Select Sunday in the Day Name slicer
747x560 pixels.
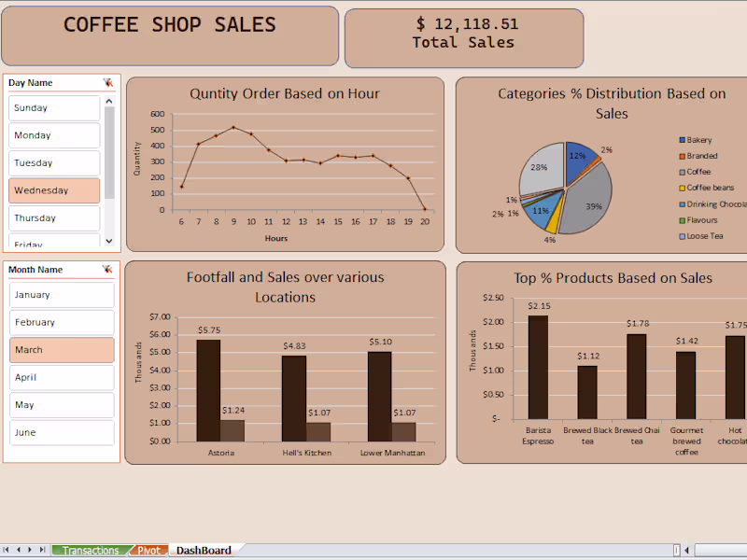point(54,107)
